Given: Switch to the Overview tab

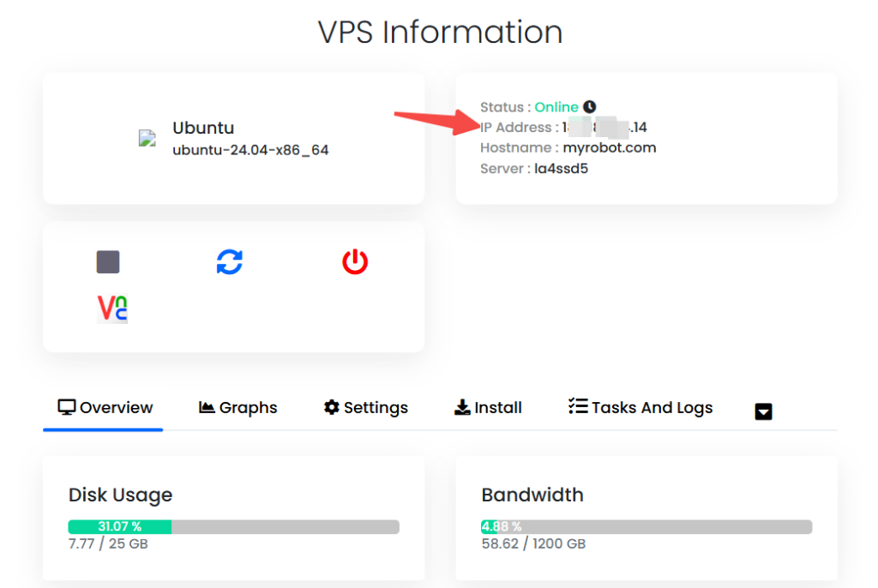Looking at the screenshot, I should coord(105,408).
